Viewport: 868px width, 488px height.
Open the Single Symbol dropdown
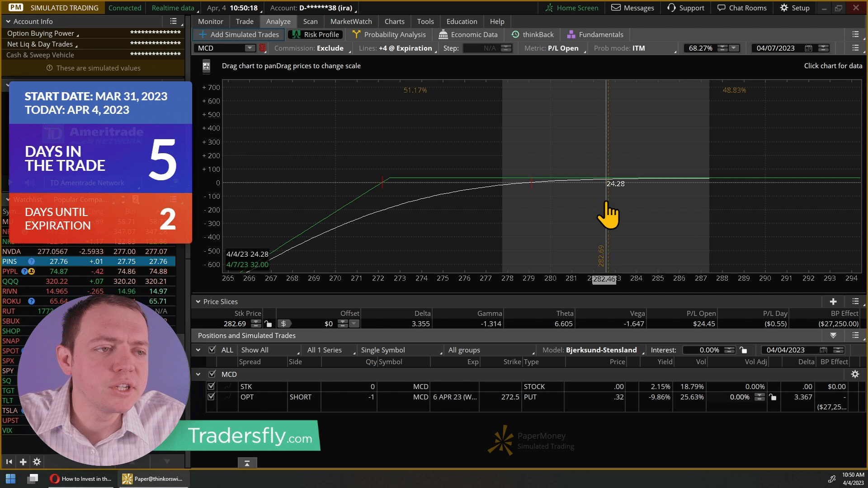(x=401, y=350)
